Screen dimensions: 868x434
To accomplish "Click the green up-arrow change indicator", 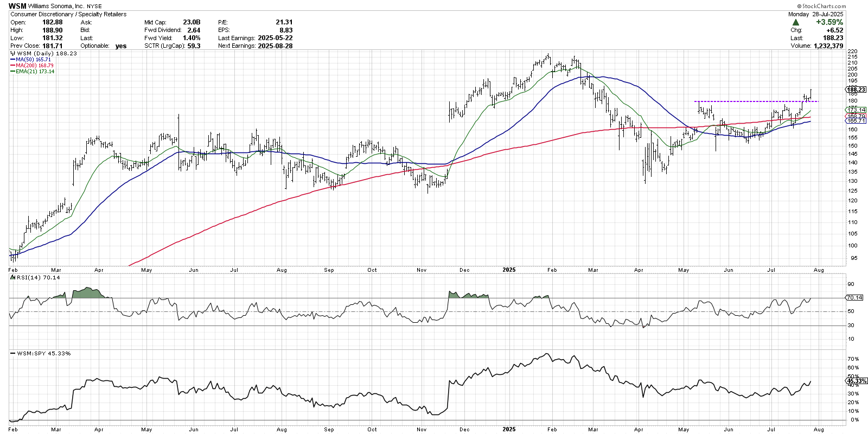I will 795,22.
